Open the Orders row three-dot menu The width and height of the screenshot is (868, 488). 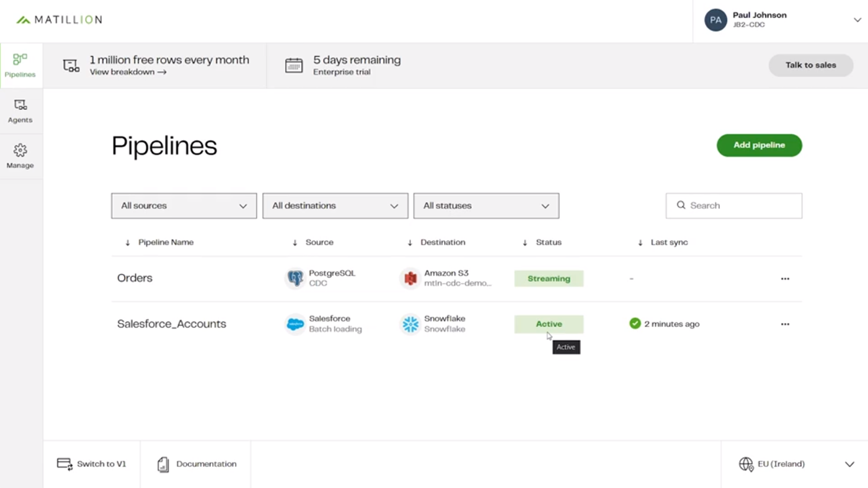785,278
